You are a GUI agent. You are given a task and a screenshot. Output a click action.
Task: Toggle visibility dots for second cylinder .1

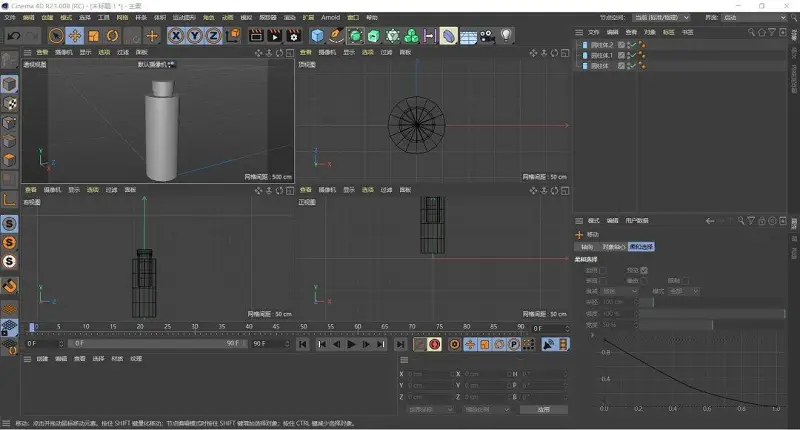point(629,56)
